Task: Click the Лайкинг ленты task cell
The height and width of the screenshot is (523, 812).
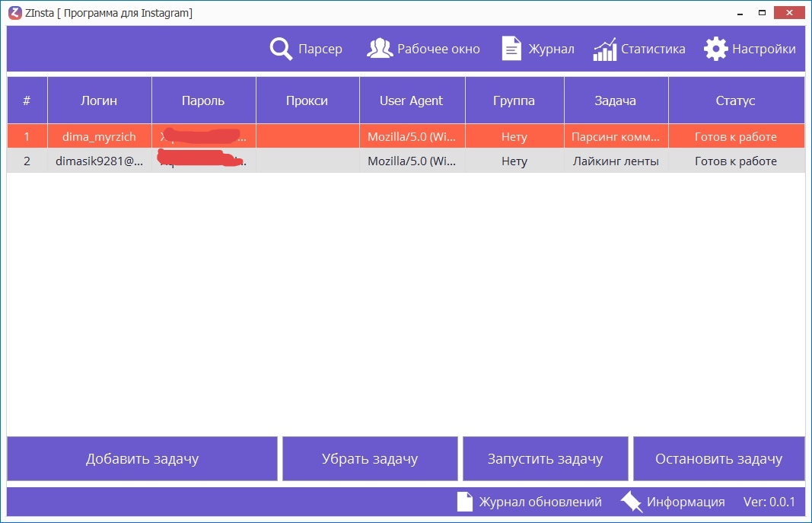Action: 615,161
